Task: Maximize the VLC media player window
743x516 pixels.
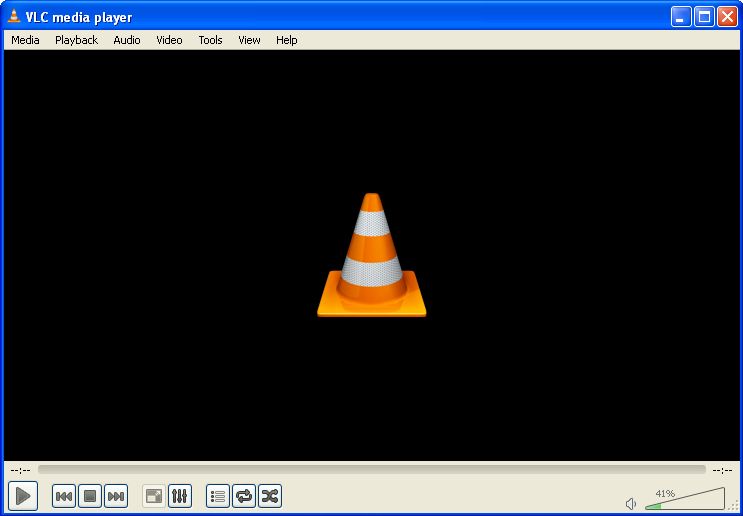Action: [705, 17]
